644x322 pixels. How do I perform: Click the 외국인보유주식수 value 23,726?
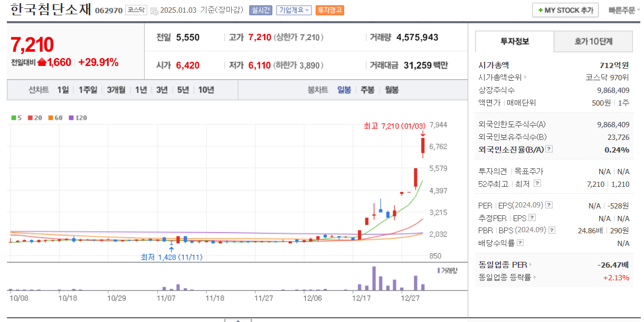click(x=617, y=137)
